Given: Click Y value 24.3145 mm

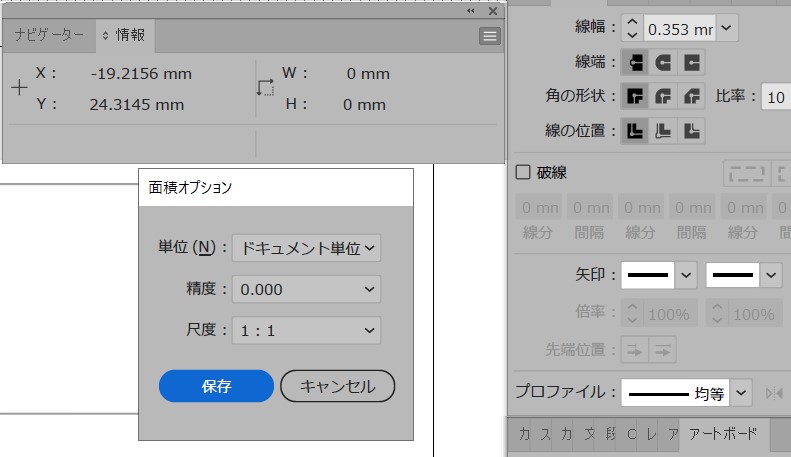Looking at the screenshot, I should (136, 105).
